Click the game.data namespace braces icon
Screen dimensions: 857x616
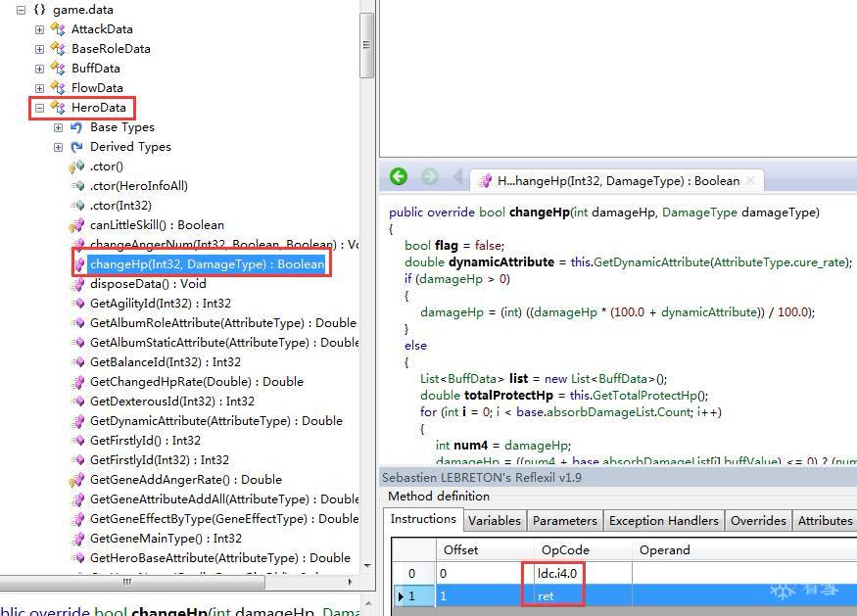point(39,9)
